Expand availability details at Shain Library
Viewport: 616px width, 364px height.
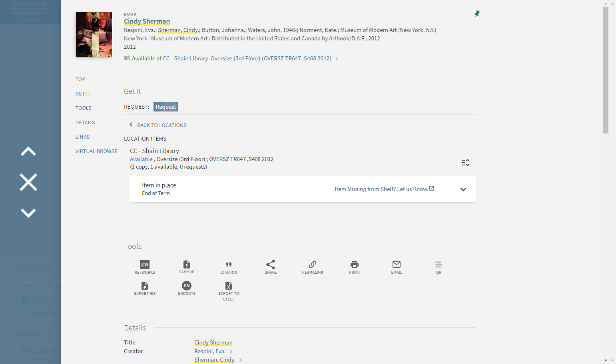337,59
